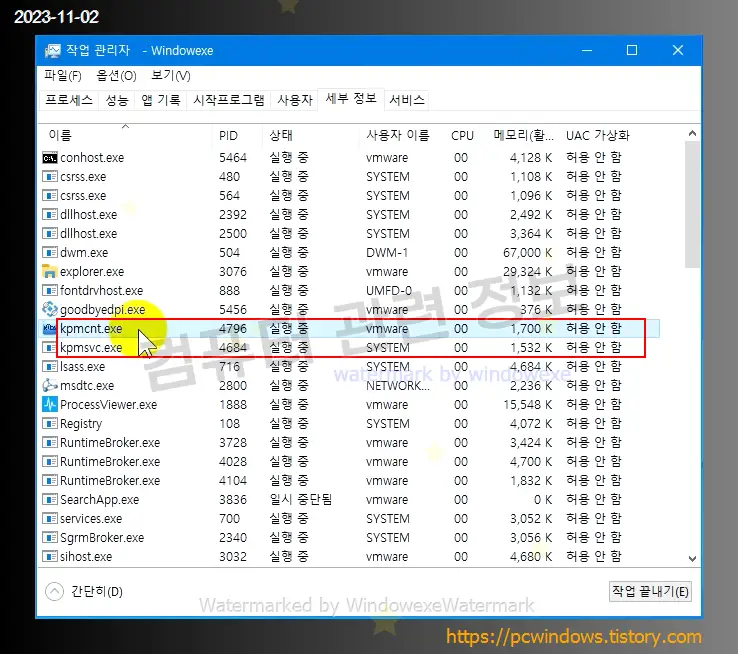Sort by the 메모리 column header
This screenshot has width=738, height=654.
coord(523,136)
